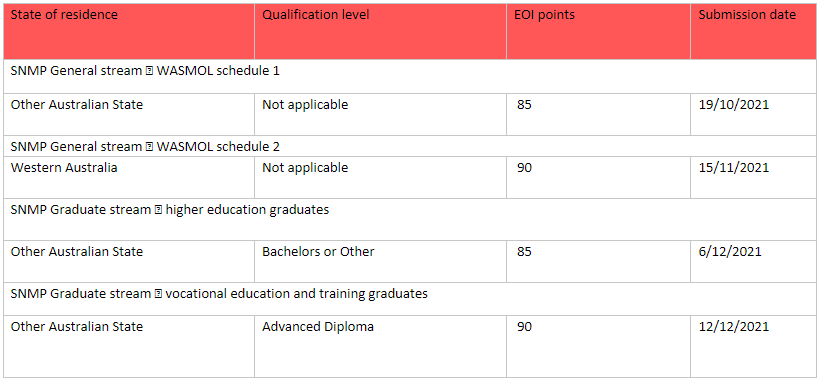Select the 'Bachelors or Other' qualification cell
819x382 pixels.
point(380,261)
